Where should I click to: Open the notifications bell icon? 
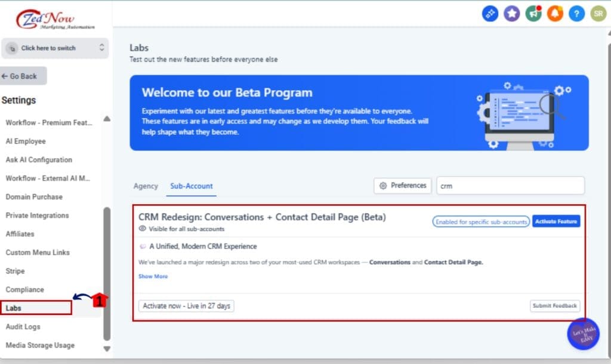click(555, 13)
